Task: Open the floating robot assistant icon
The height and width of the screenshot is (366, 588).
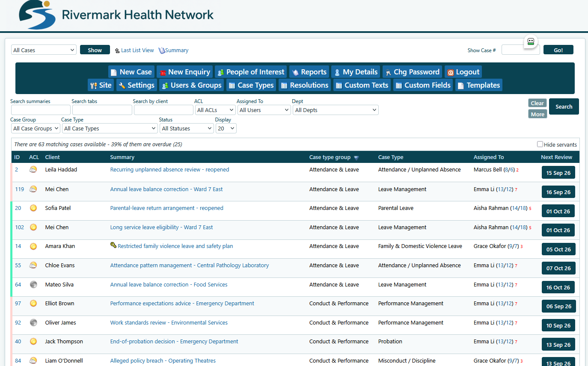Action: coord(531,41)
